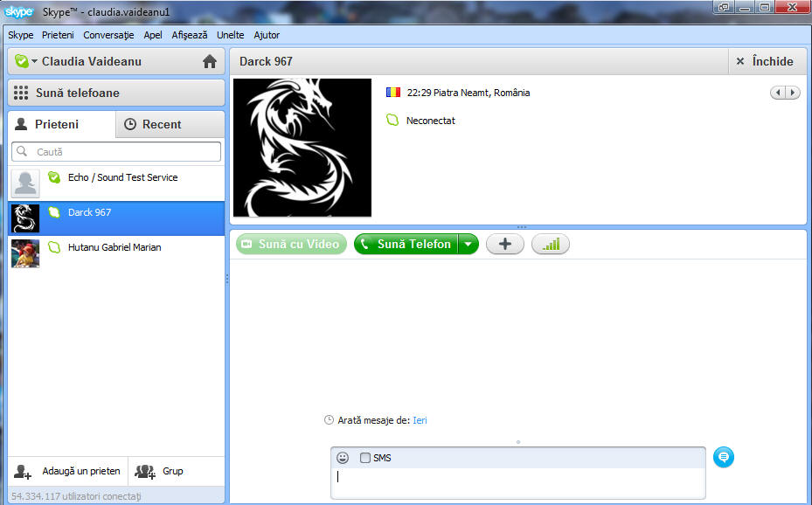Screen dimensions: 812x505
Task: Open the call quality signal bars
Action: [550, 245]
